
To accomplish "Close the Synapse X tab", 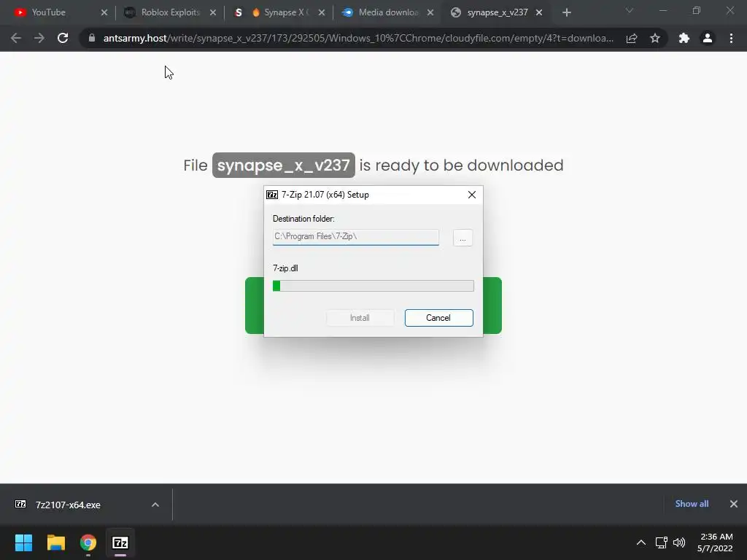I will pos(322,12).
